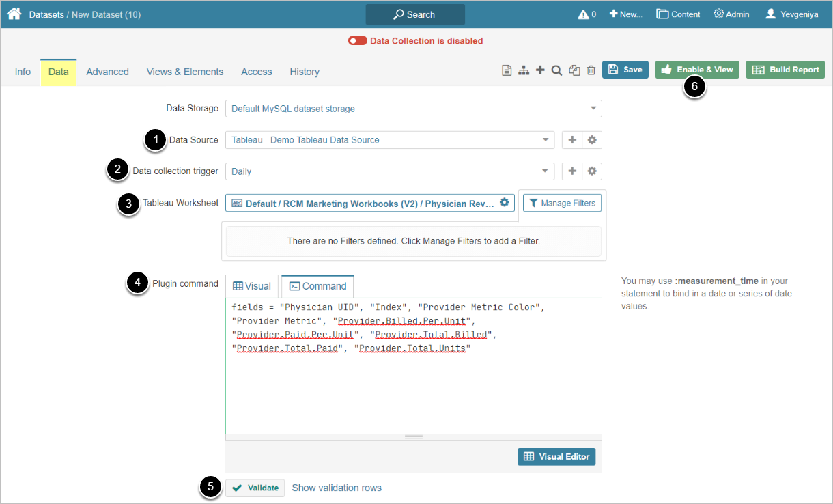Click the editor resize handle bar
This screenshot has width=833, height=504.
(413, 436)
